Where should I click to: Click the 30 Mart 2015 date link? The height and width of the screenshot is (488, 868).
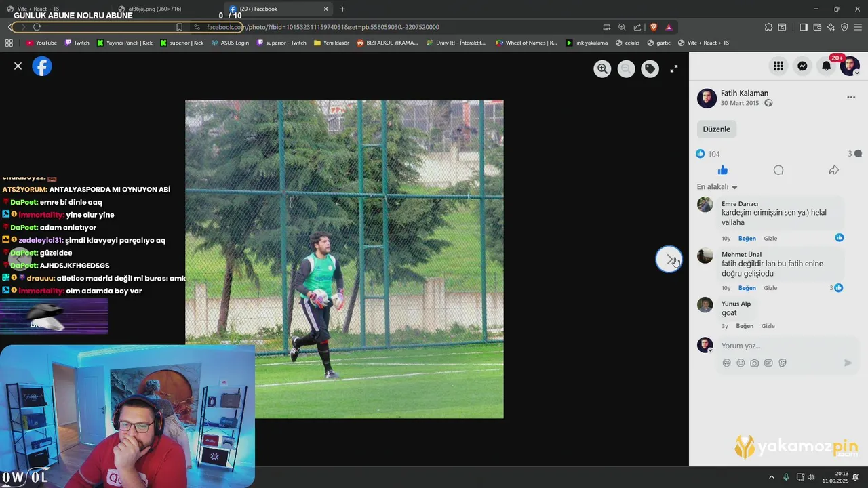click(740, 103)
